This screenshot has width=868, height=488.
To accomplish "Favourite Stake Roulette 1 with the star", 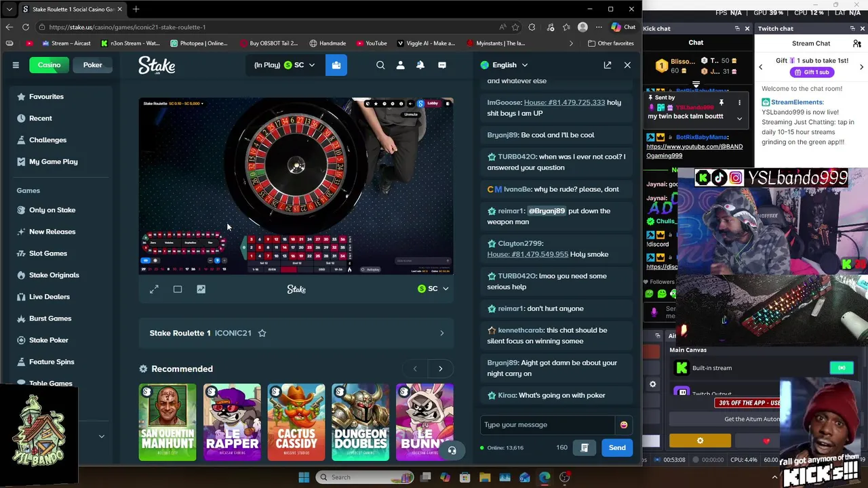I will [262, 333].
